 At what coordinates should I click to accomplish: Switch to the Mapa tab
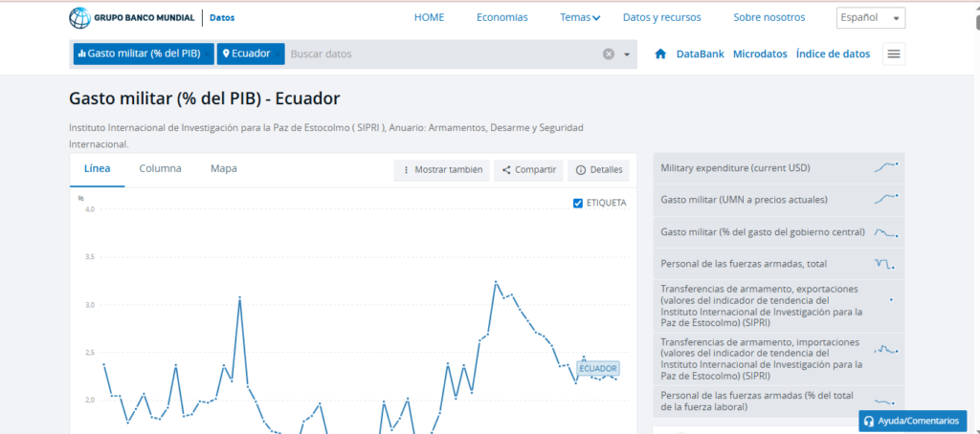224,168
